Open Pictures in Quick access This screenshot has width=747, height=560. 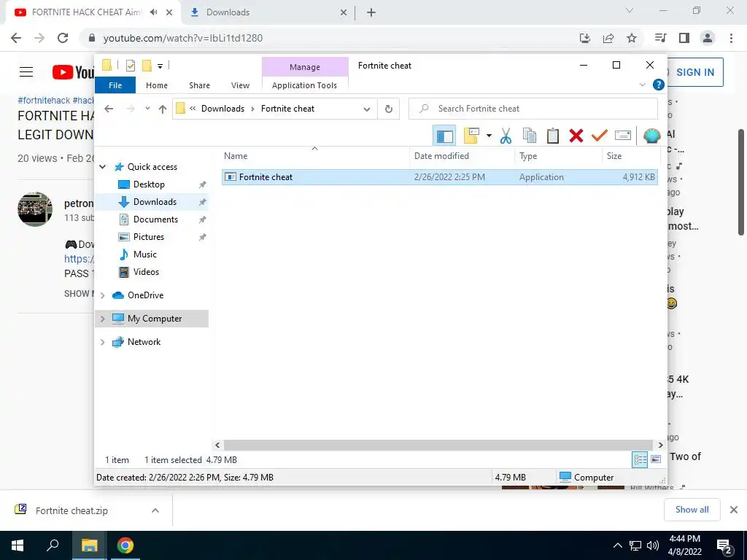pos(149,237)
